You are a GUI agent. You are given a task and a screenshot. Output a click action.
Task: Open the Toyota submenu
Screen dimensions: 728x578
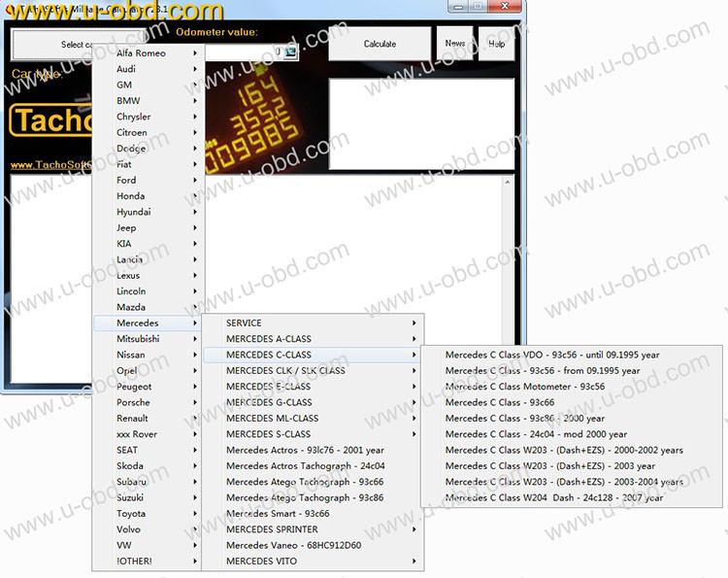pos(149,514)
